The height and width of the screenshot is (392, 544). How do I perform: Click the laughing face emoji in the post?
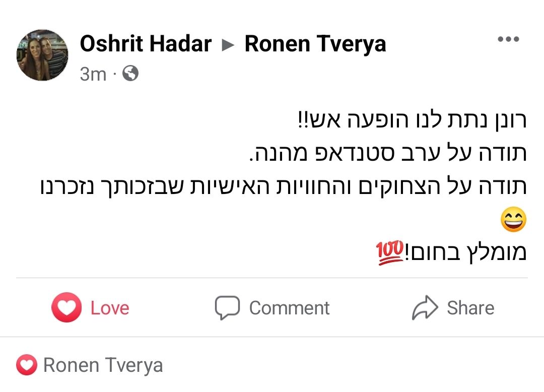[513, 220]
